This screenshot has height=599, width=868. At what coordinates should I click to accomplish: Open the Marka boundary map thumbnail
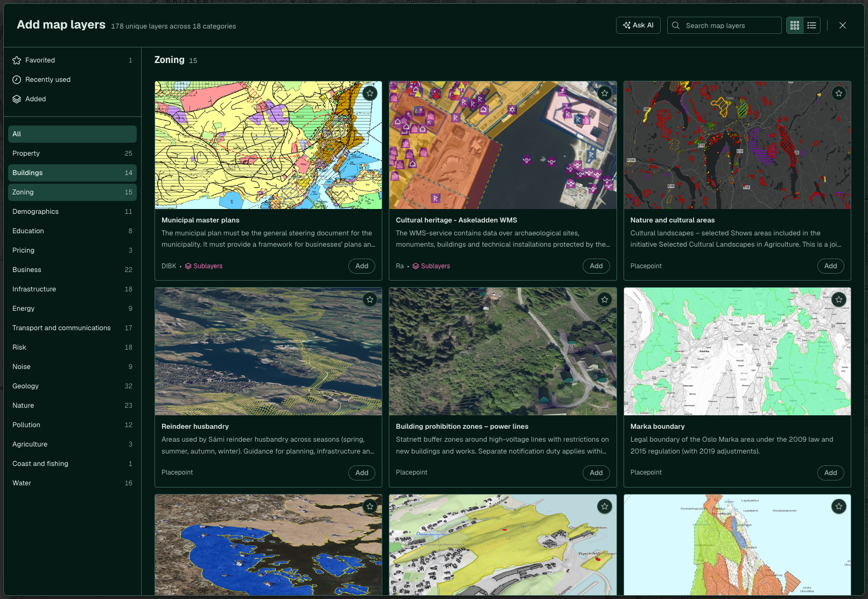[737, 351]
